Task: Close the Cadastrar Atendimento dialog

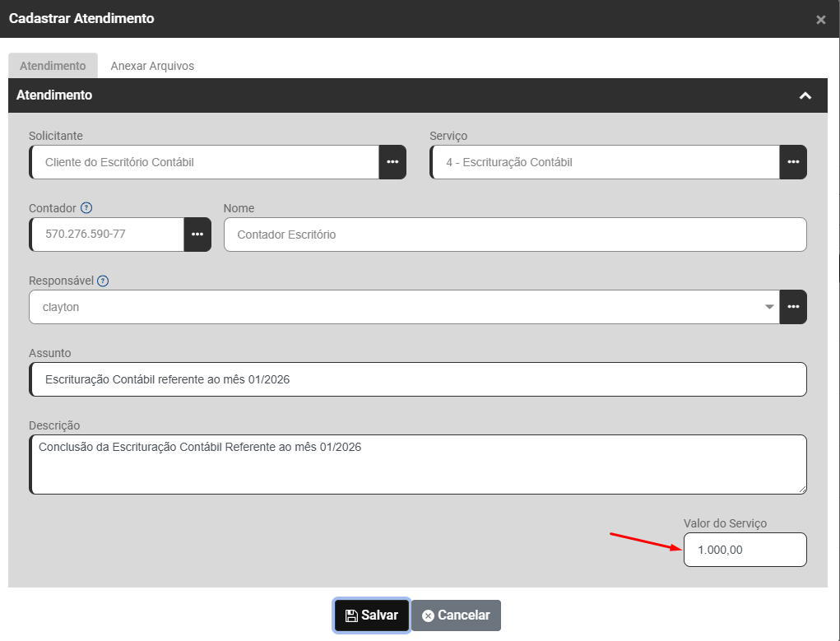Action: [x=820, y=20]
